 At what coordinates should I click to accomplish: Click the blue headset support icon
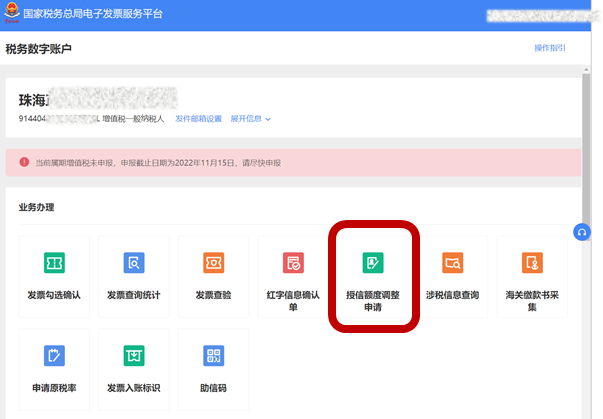[x=582, y=231]
